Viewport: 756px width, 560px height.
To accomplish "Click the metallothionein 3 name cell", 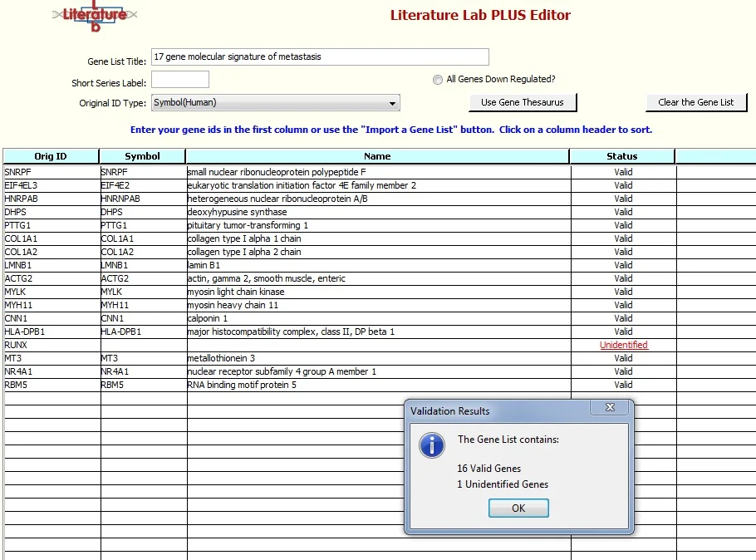I will click(379, 358).
